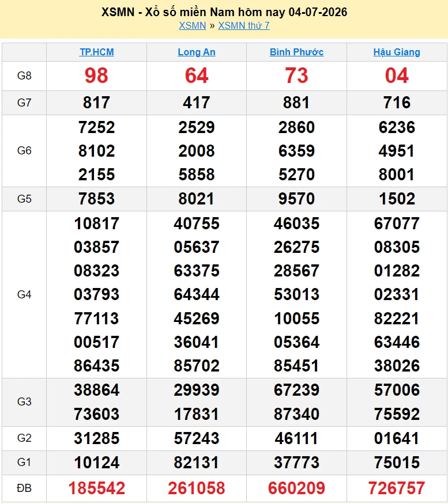Select special prize 261058
The image size is (448, 504).
pyautogui.click(x=196, y=488)
